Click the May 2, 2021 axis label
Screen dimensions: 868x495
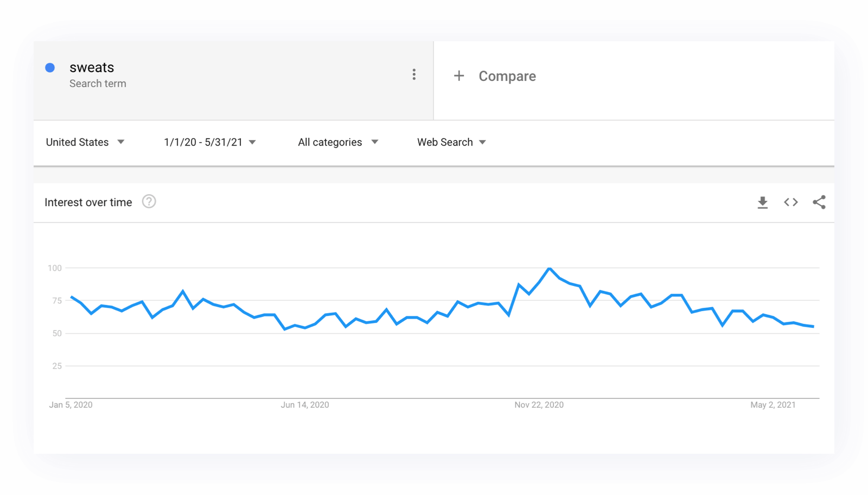click(x=773, y=405)
